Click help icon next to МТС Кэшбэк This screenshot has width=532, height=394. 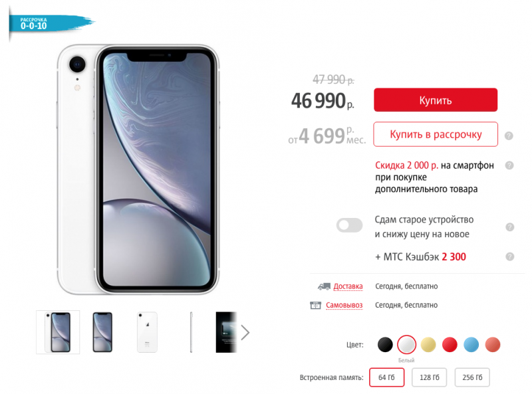click(x=509, y=256)
